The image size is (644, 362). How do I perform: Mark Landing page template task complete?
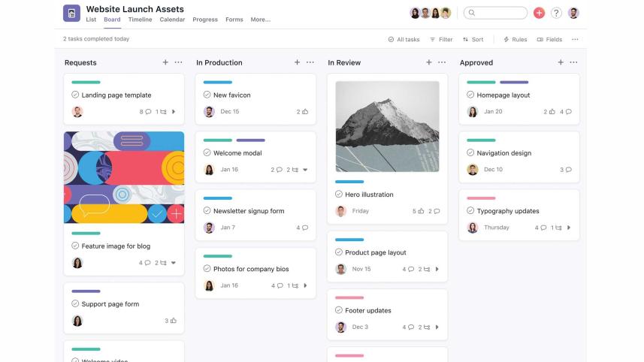click(75, 95)
